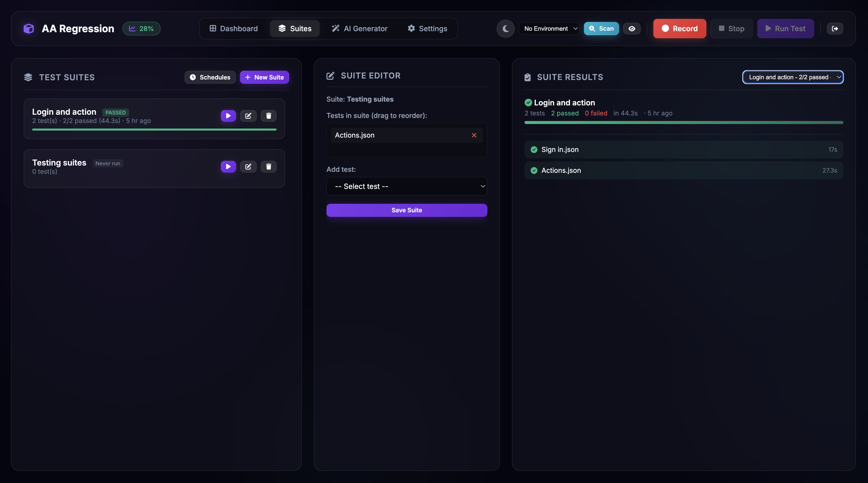Run the Login and action suite

(x=228, y=116)
